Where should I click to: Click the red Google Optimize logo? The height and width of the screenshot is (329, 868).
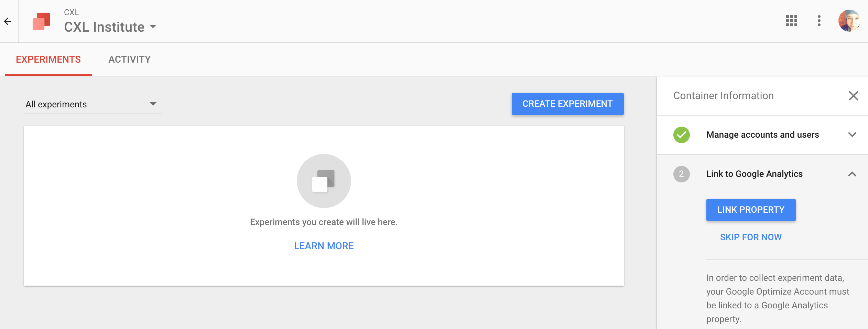point(41,21)
